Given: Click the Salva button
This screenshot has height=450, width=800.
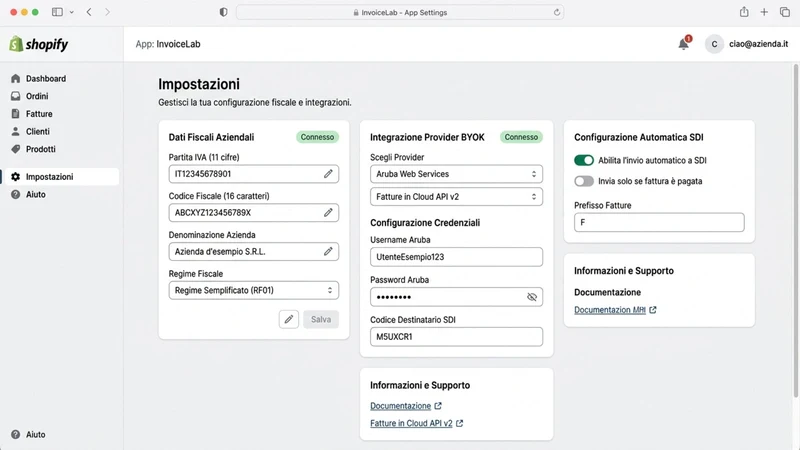Looking at the screenshot, I should point(321,319).
